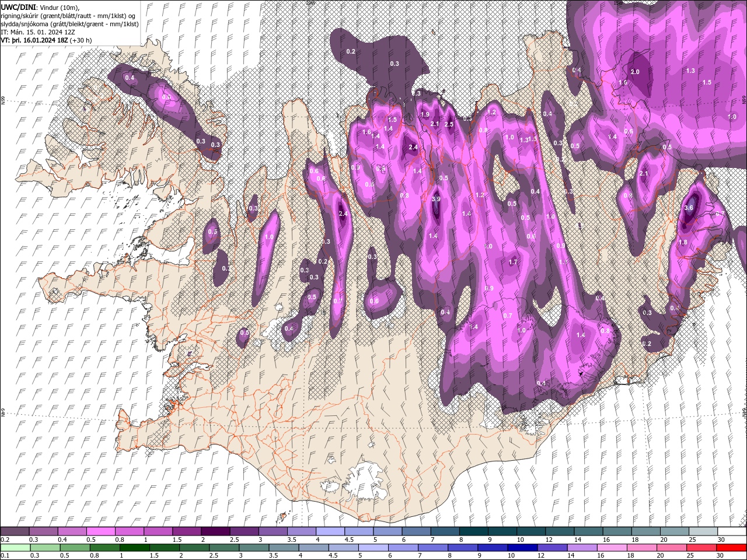Click the 'slydda/snjókoma' description line
This screenshot has height=560, width=747.
point(69,24)
